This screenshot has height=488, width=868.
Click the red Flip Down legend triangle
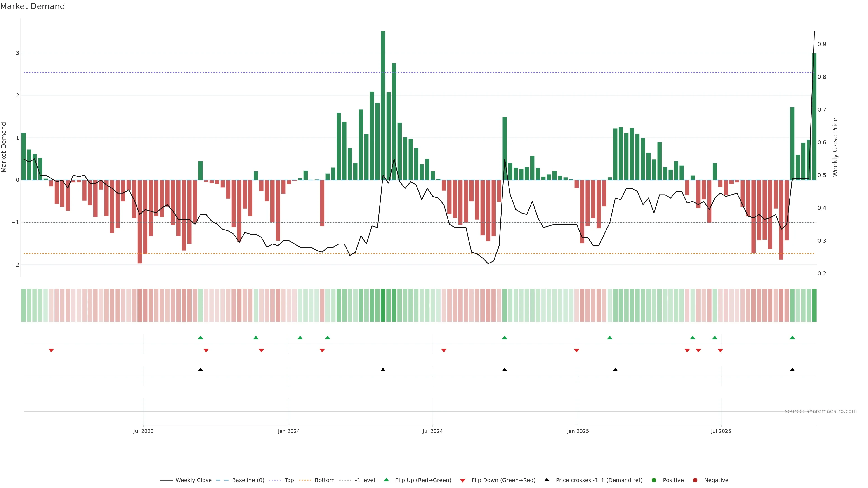[463, 480]
